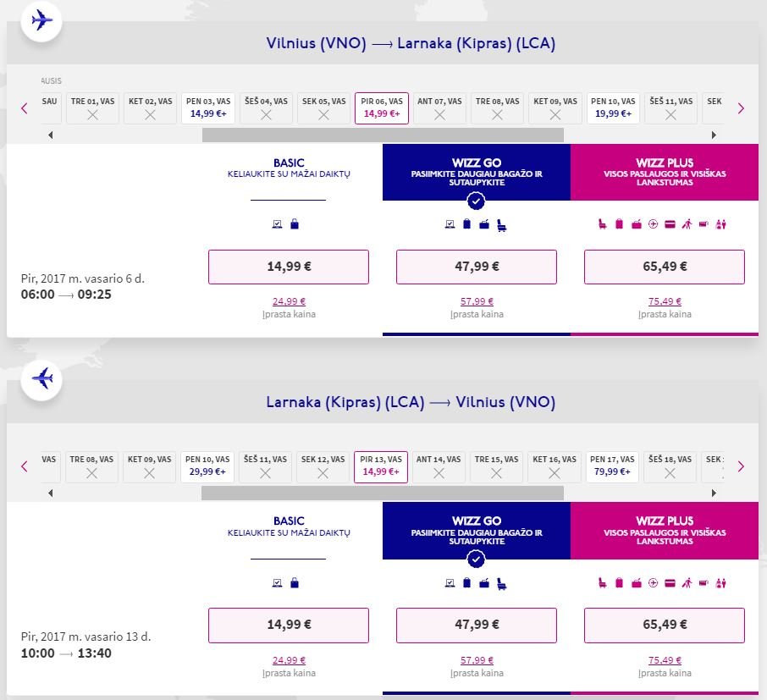
Task: Click the Basic locked bag icon for outbound
Action: [x=295, y=224]
